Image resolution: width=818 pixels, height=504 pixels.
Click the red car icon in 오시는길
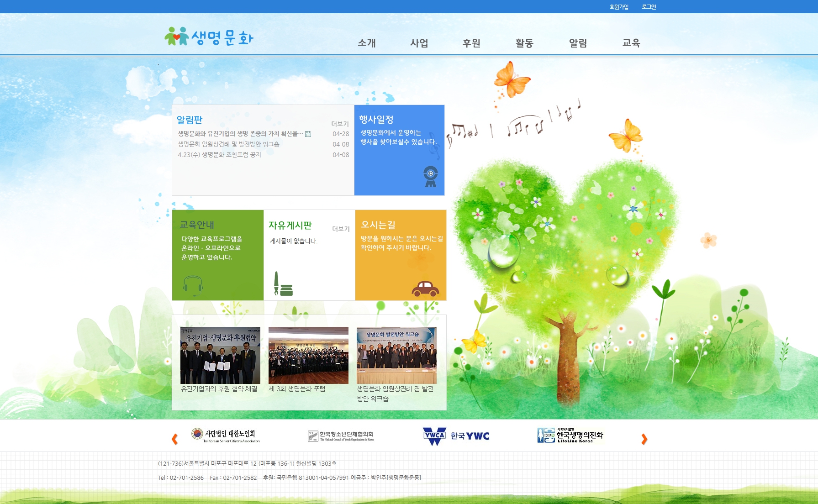[x=425, y=289]
